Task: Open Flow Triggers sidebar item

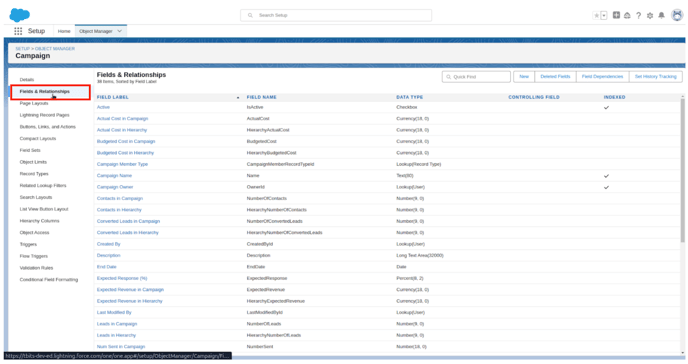Action: tap(33, 257)
